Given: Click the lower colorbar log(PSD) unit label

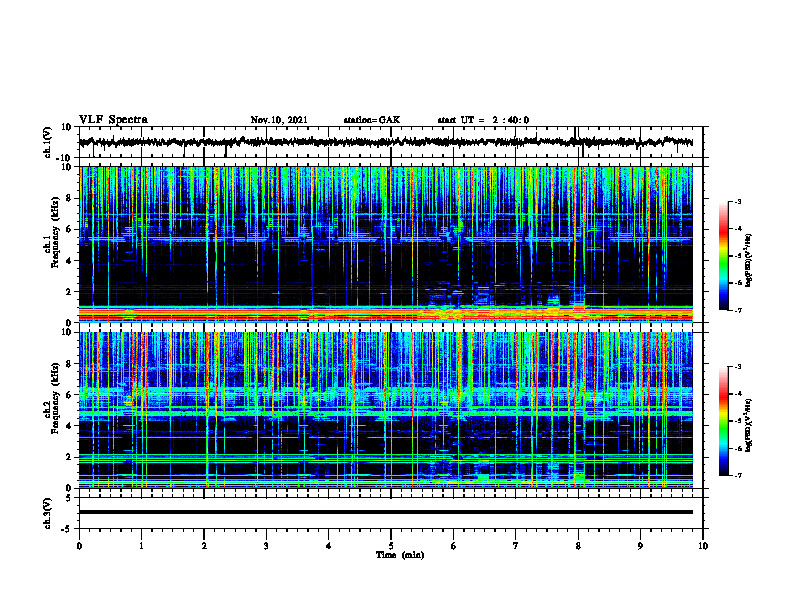Looking at the screenshot, I should point(749,425).
